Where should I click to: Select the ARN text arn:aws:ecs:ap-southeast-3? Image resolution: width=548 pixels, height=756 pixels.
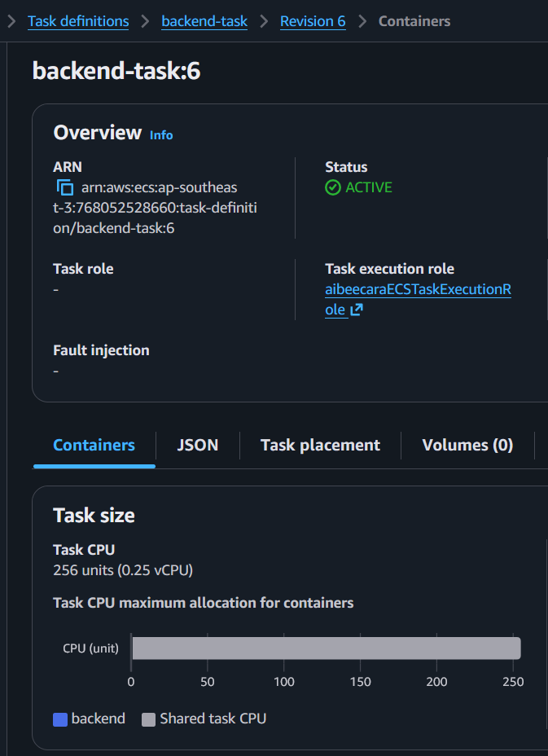click(x=155, y=207)
